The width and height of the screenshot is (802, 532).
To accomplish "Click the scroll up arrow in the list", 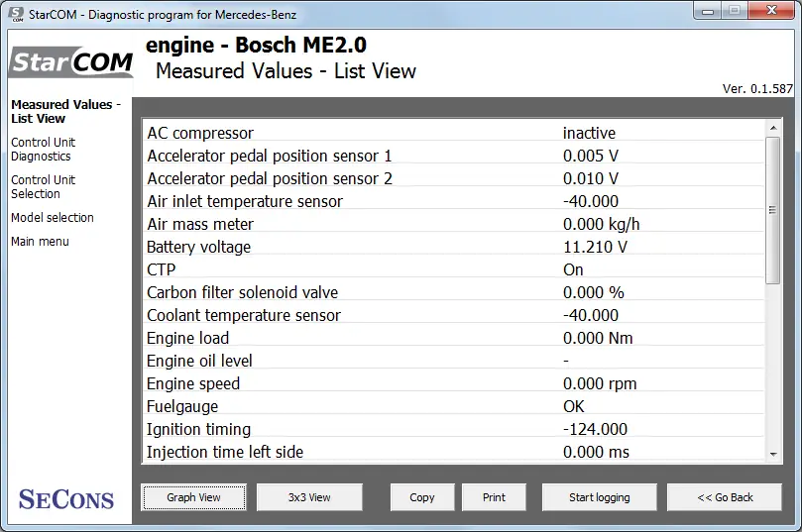I will [773, 128].
